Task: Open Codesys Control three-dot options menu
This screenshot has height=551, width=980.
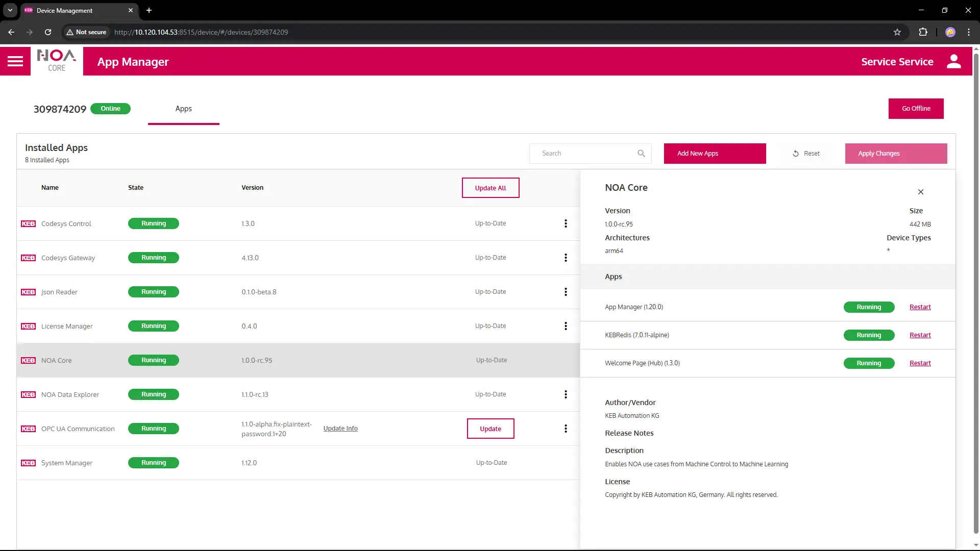Action: (566, 223)
